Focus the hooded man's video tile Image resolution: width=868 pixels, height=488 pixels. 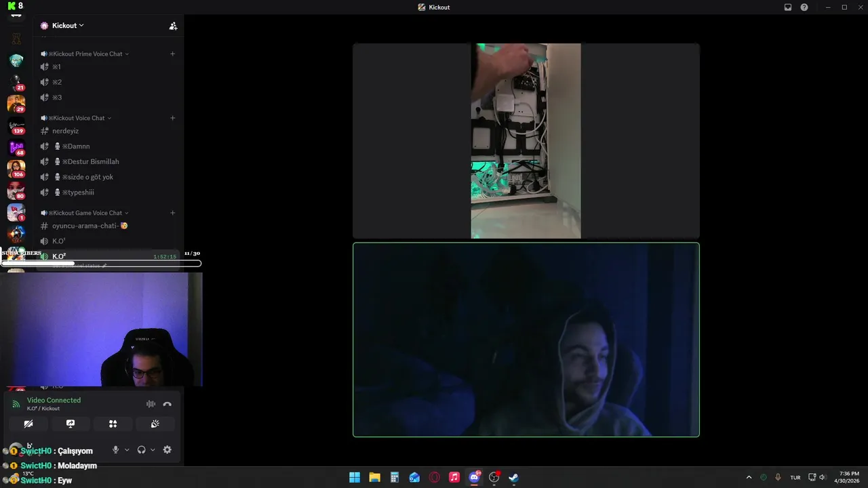526,340
